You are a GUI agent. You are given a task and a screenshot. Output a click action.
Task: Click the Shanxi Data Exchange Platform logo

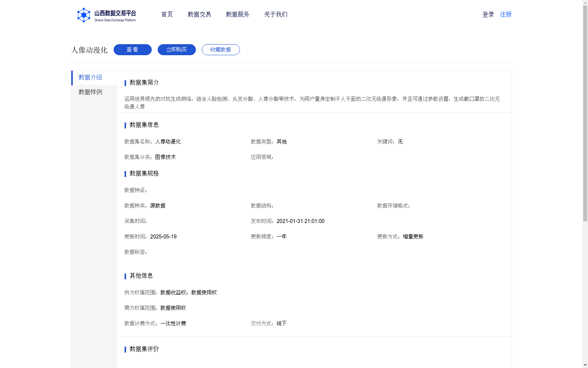(x=106, y=15)
